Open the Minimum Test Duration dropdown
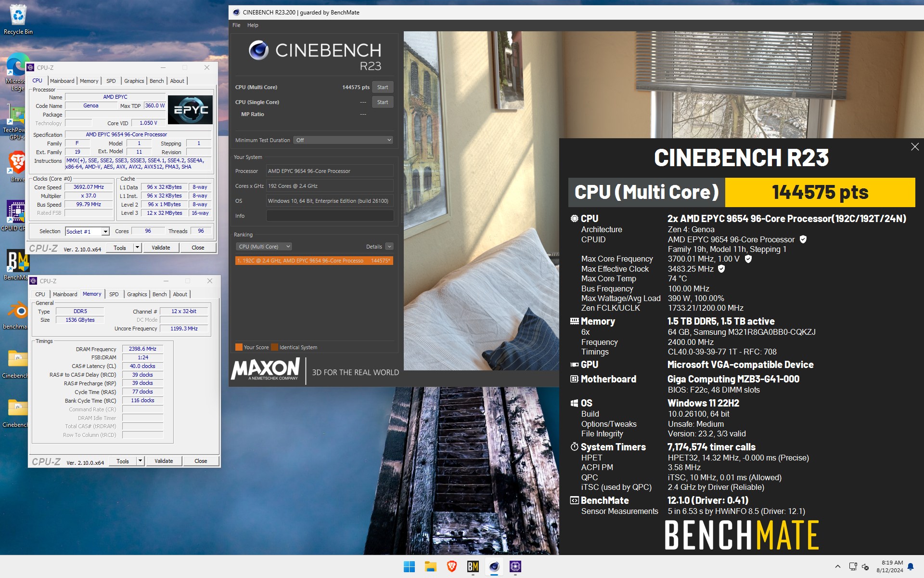Image resolution: width=924 pixels, height=578 pixels. click(344, 140)
